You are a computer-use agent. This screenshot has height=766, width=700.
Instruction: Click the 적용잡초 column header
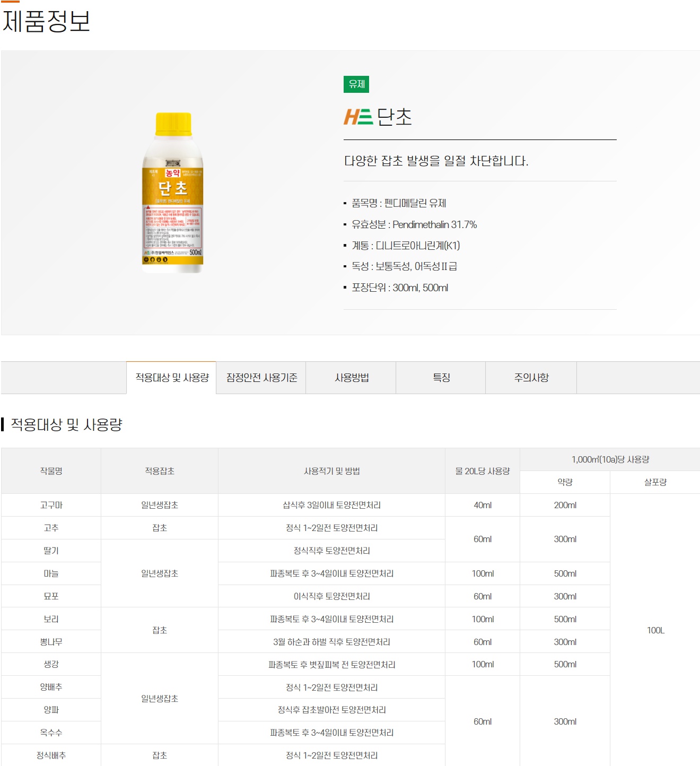tap(160, 471)
